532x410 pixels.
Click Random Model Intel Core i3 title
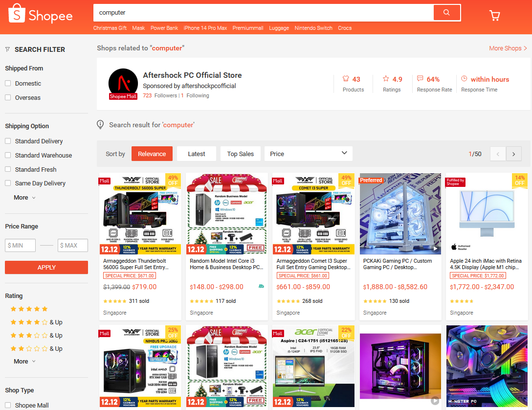click(x=227, y=264)
